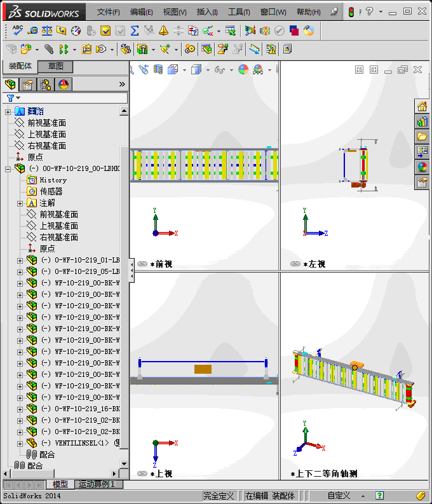Click the Previous View icon in viewport
Viewport: 432px width, 504px height.
144,69
